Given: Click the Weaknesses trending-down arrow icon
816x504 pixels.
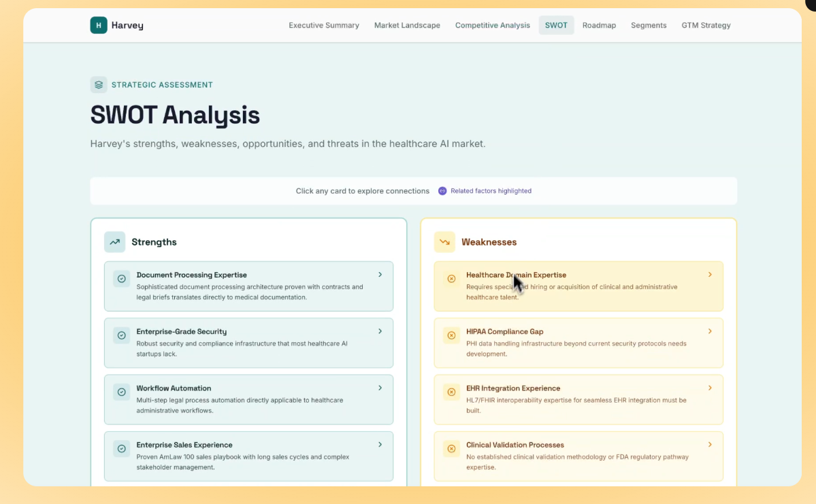Looking at the screenshot, I should [444, 242].
